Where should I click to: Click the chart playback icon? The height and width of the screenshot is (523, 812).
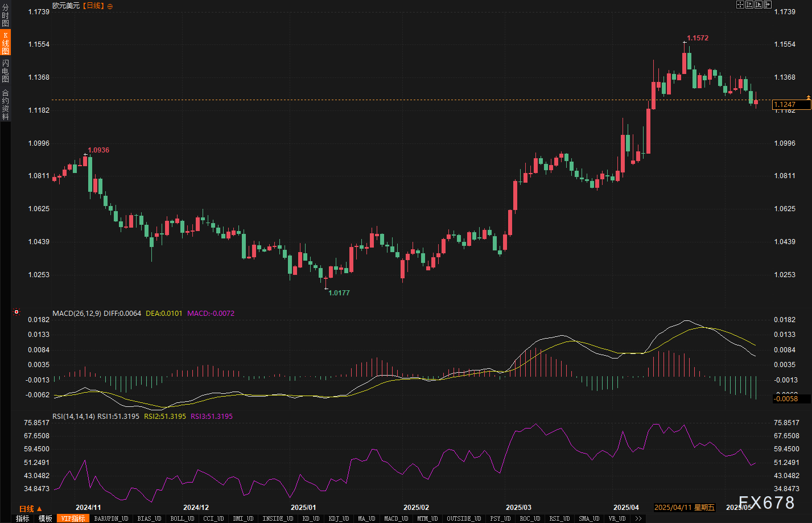pos(758,5)
